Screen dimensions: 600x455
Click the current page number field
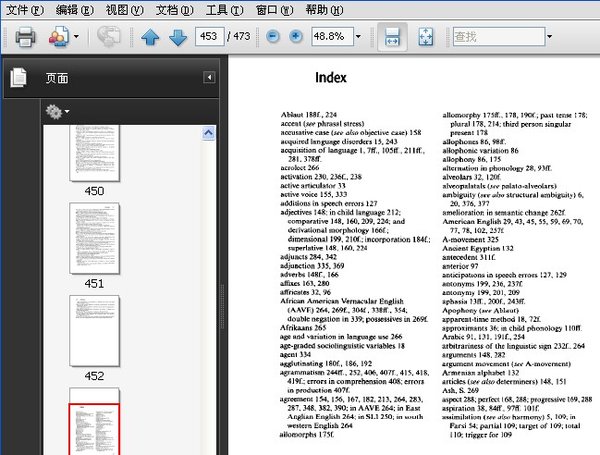click(209, 37)
